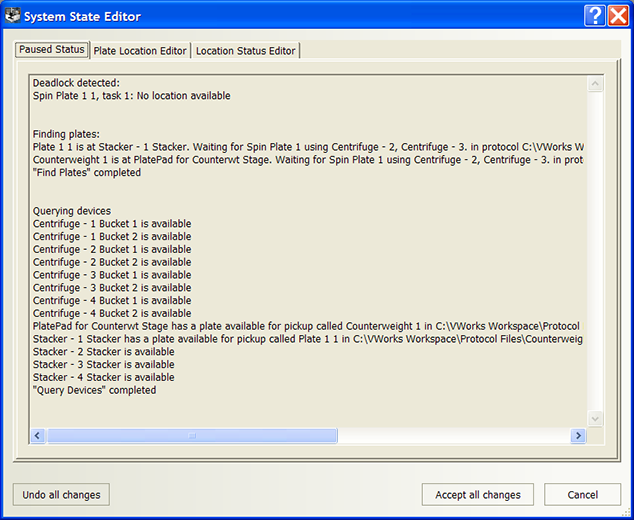Cancel the System State Editor dialog
This screenshot has width=634, height=520.
[x=582, y=495]
